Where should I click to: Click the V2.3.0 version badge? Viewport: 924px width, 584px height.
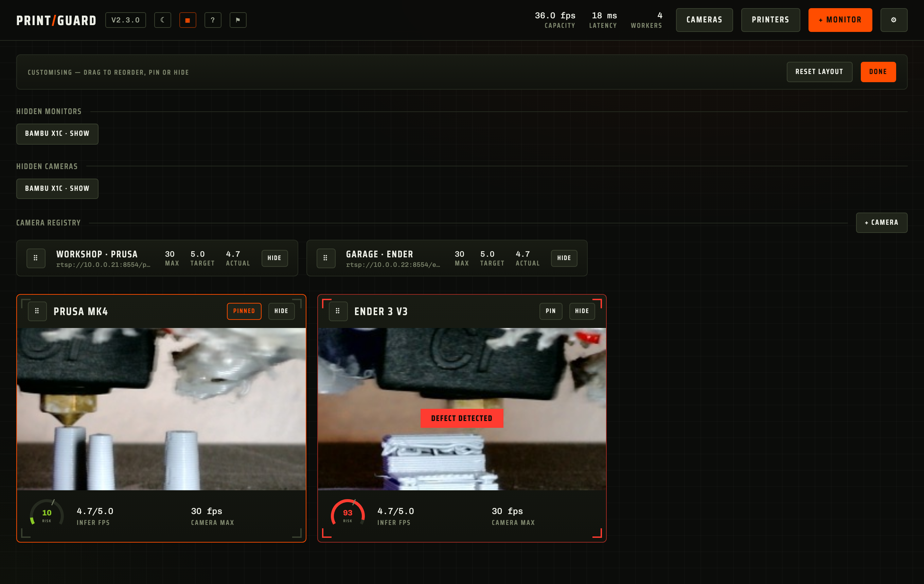tap(125, 20)
